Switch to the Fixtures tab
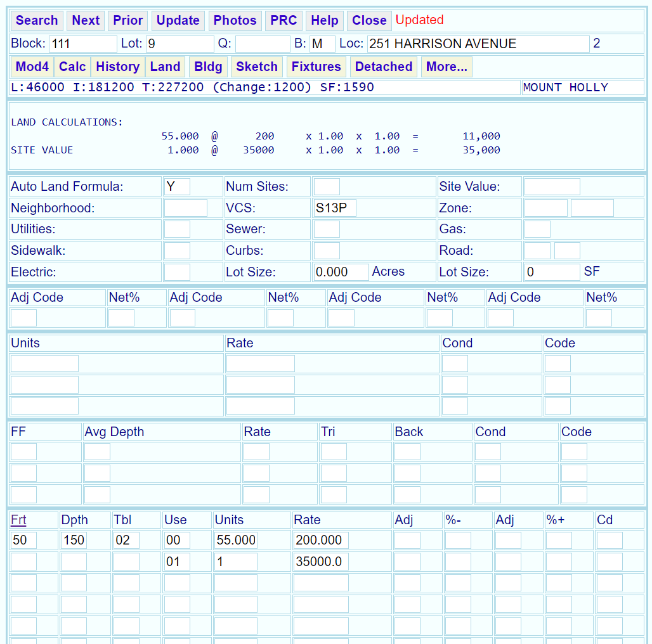This screenshot has height=644, width=652. click(x=316, y=67)
